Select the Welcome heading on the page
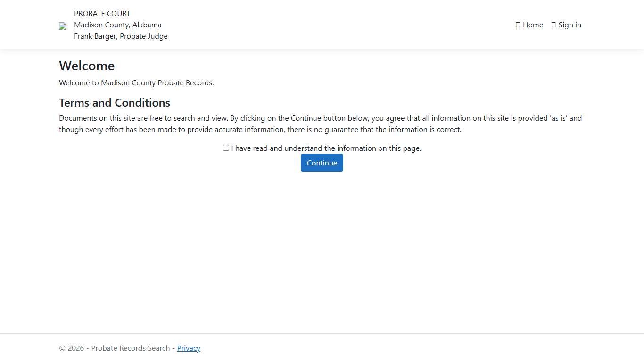This screenshot has width=644, height=362. coord(87,66)
